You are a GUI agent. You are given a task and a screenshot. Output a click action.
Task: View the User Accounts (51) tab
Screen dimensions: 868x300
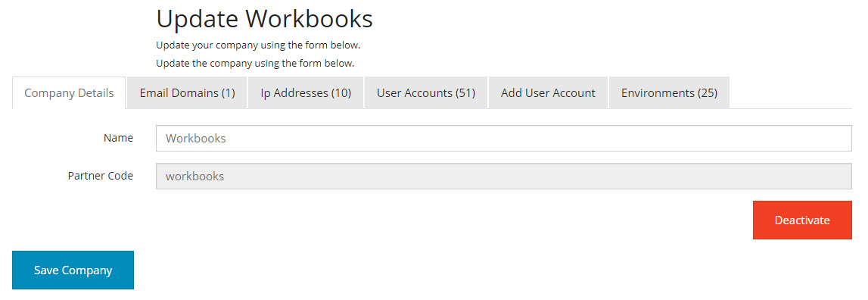(426, 92)
